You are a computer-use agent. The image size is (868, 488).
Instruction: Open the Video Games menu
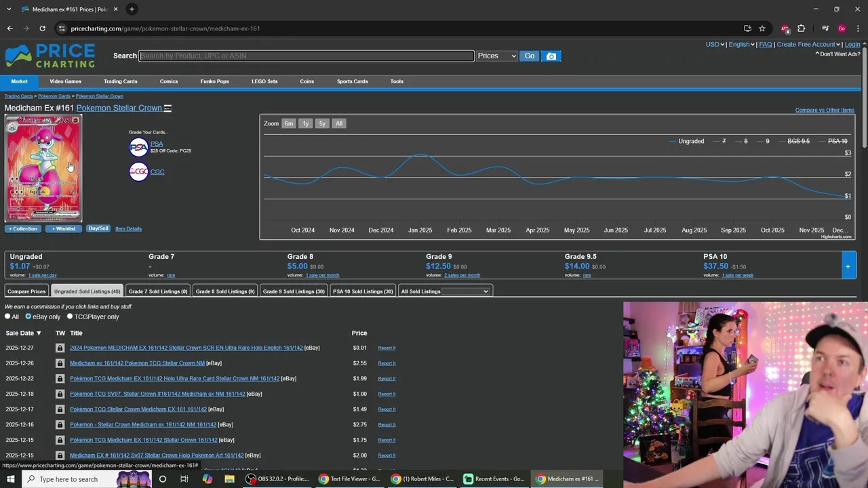tap(65, 81)
